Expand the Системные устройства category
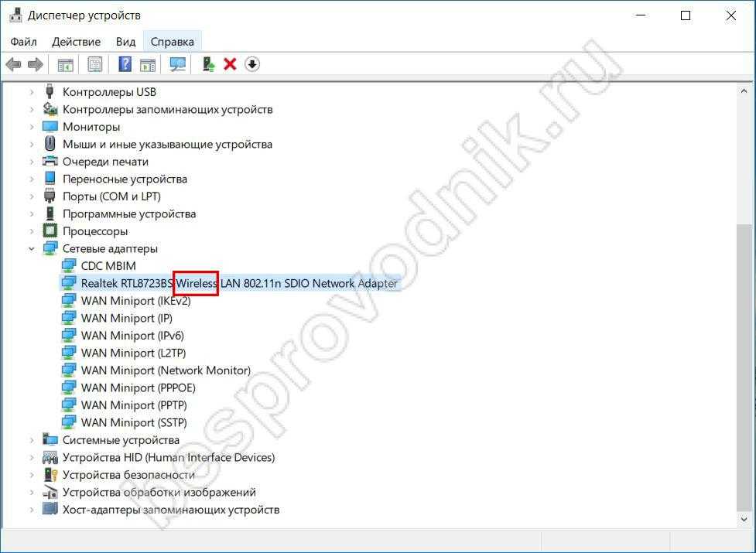This screenshot has width=756, height=553. pyautogui.click(x=32, y=440)
